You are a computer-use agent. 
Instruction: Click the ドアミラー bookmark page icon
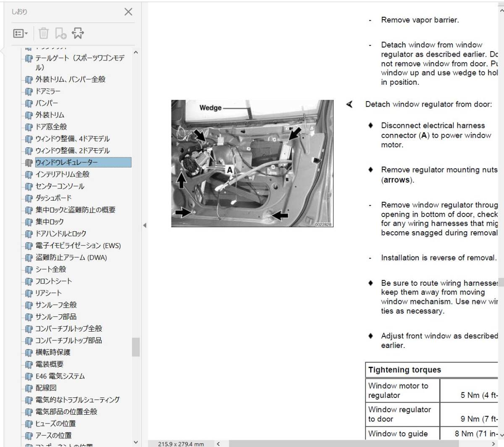(29, 91)
